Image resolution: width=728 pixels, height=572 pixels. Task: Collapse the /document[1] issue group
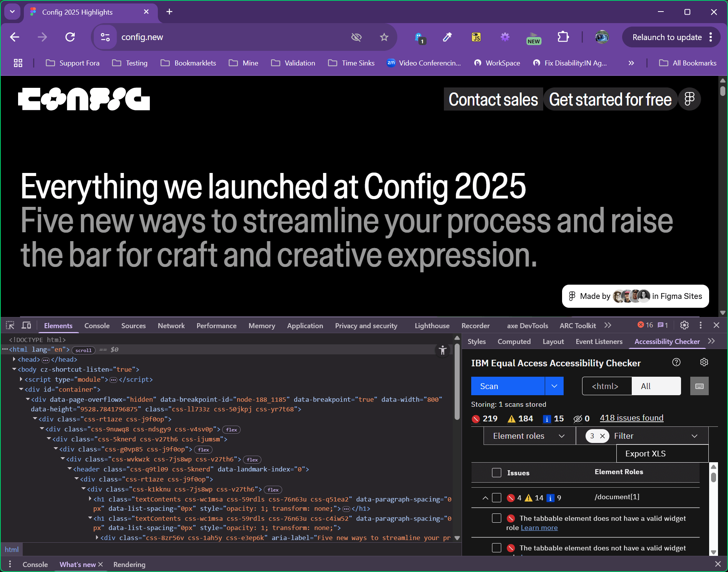[485, 498]
